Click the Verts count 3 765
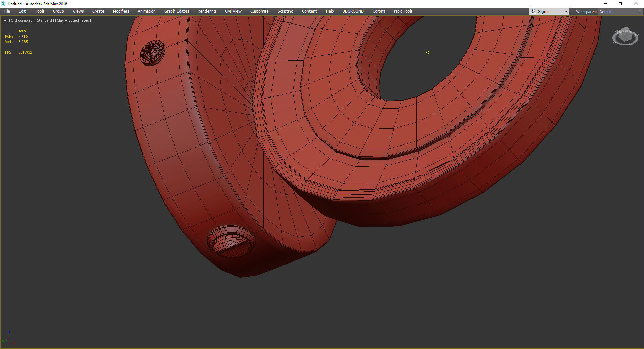The image size is (644, 349). (x=23, y=42)
